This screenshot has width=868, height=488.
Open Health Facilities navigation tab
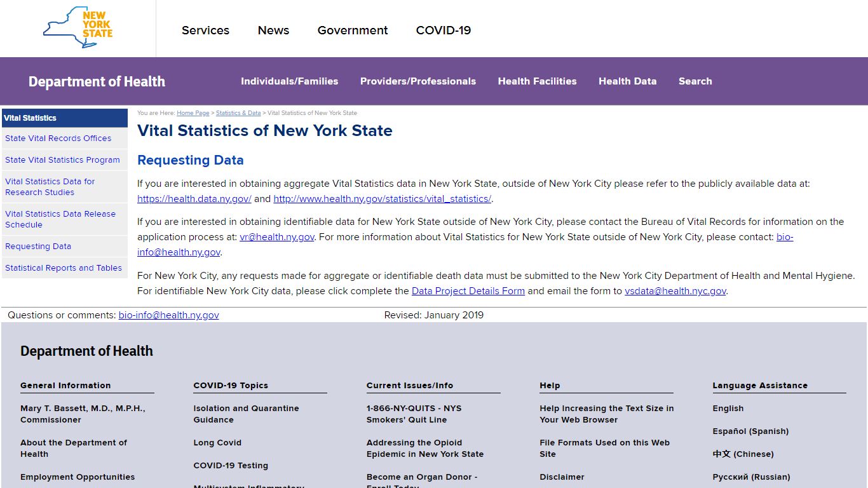tap(537, 81)
